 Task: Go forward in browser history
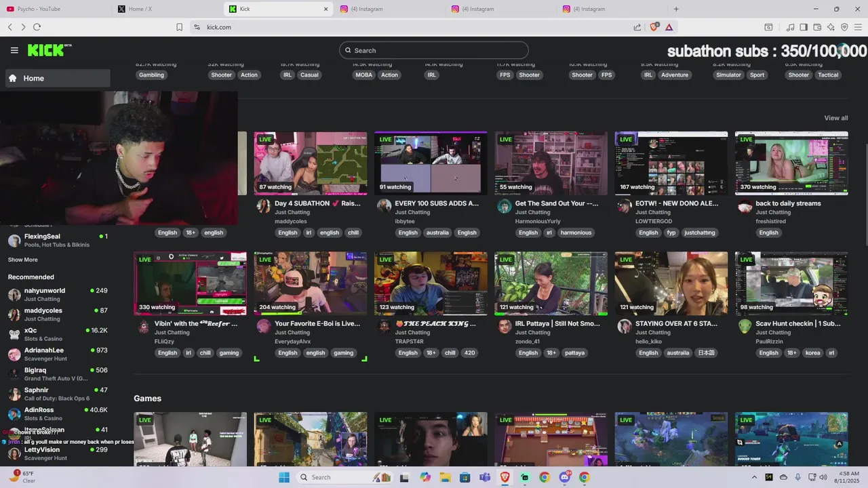(x=23, y=27)
